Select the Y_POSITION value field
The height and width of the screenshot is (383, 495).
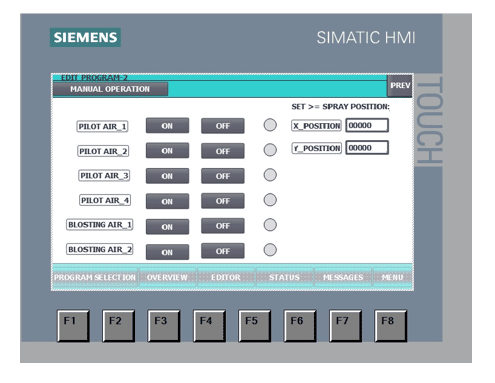tap(367, 148)
